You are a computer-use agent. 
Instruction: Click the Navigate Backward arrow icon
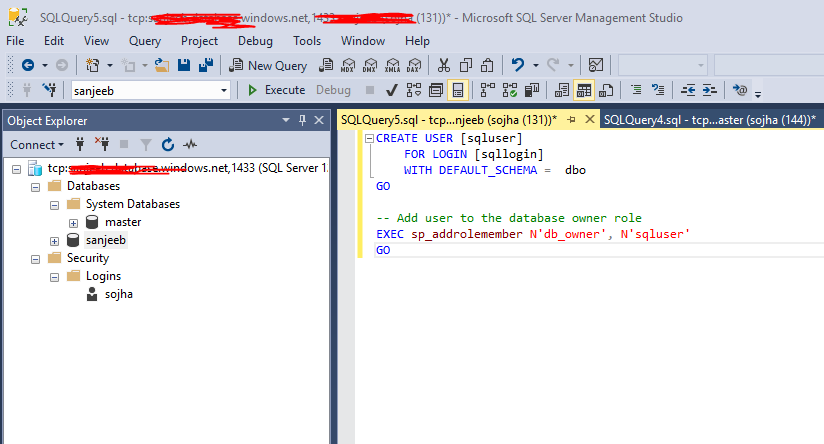[x=28, y=65]
